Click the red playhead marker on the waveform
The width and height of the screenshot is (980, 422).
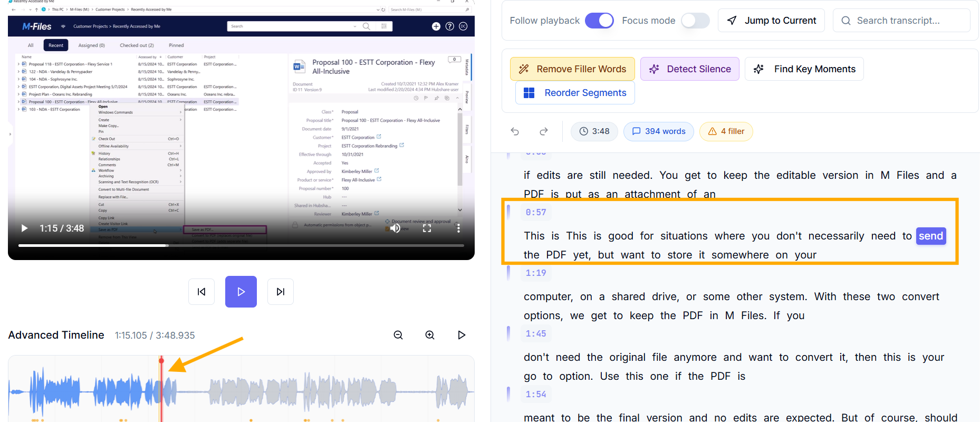pos(161,361)
